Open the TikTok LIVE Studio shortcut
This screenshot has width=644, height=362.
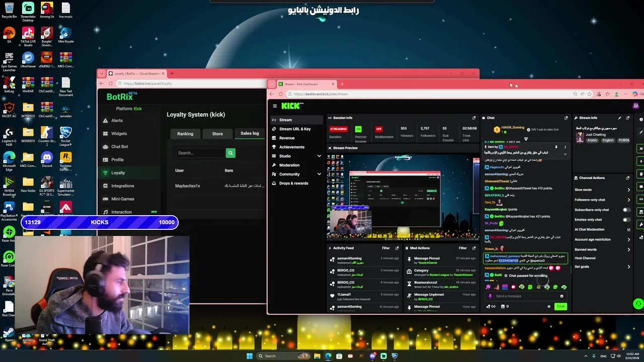(28, 37)
